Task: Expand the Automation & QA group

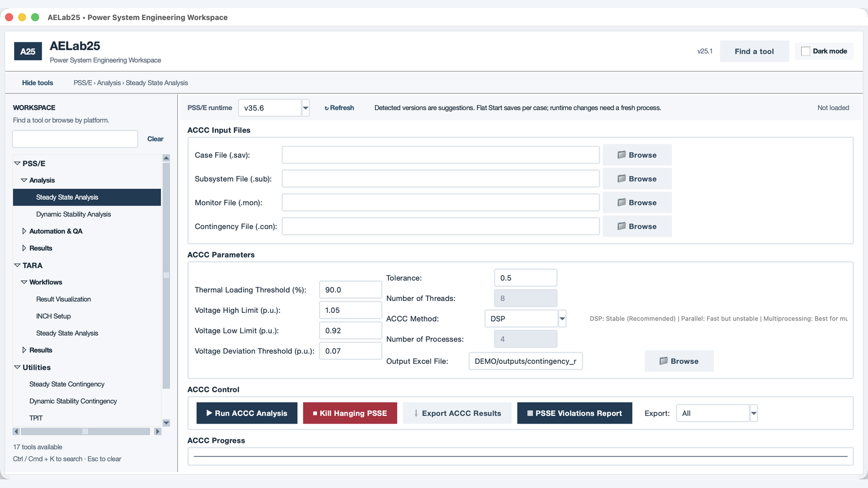Action: [x=24, y=231]
